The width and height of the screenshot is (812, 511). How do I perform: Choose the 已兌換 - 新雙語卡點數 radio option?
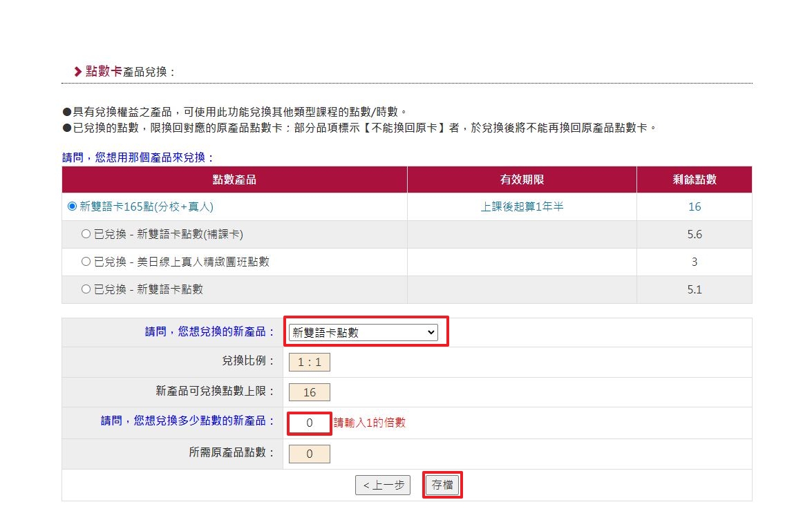pyautogui.click(x=86, y=289)
